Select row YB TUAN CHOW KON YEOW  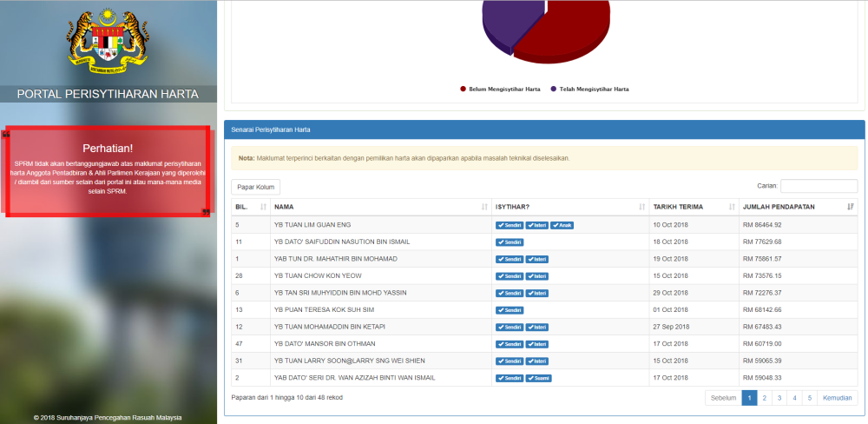(544, 276)
